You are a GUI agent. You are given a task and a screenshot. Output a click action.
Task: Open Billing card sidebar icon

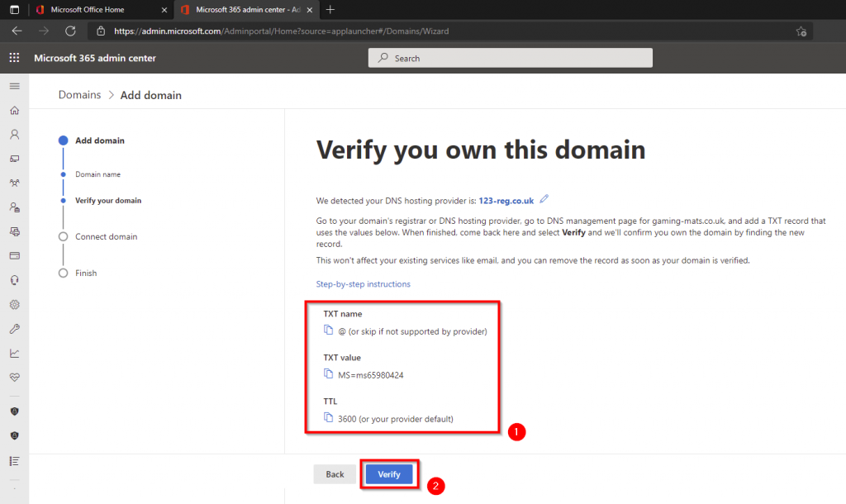point(15,256)
